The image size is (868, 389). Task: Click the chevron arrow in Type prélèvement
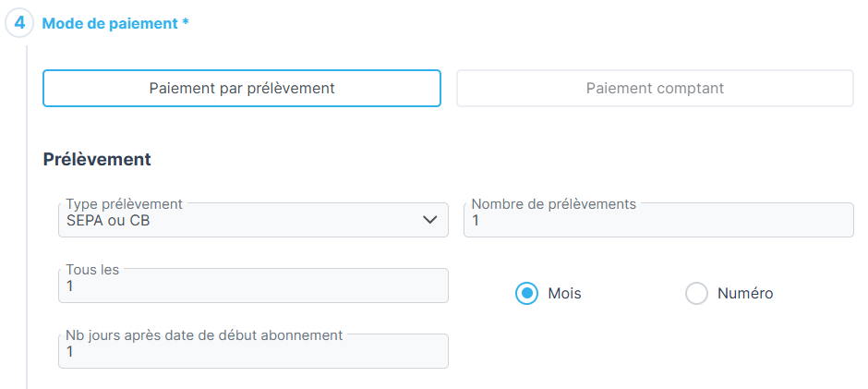tap(429, 220)
